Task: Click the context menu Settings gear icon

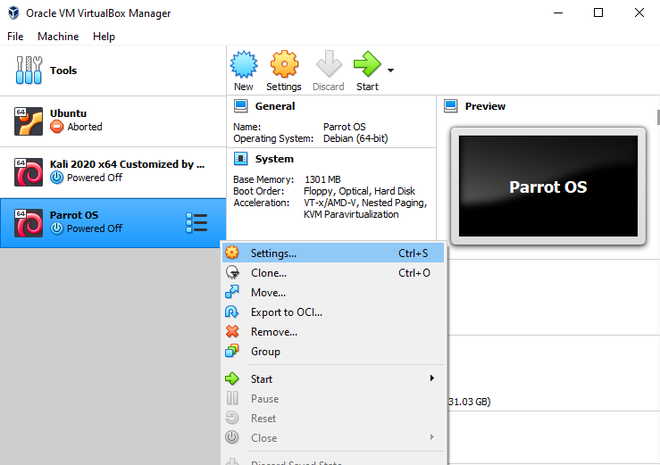Action: coord(232,252)
